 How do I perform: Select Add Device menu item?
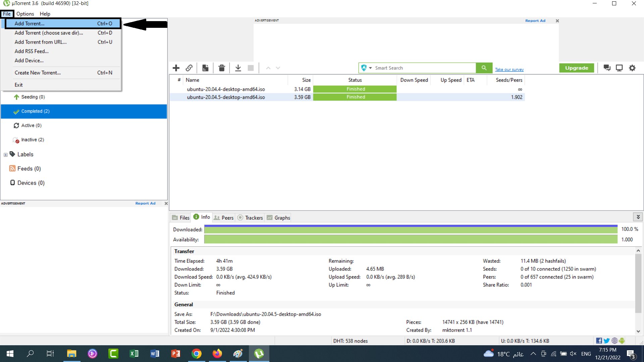point(63,61)
